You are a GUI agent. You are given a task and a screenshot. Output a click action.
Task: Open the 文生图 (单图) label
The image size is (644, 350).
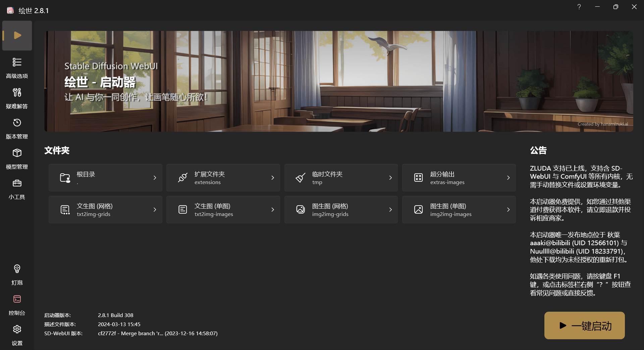click(x=212, y=206)
